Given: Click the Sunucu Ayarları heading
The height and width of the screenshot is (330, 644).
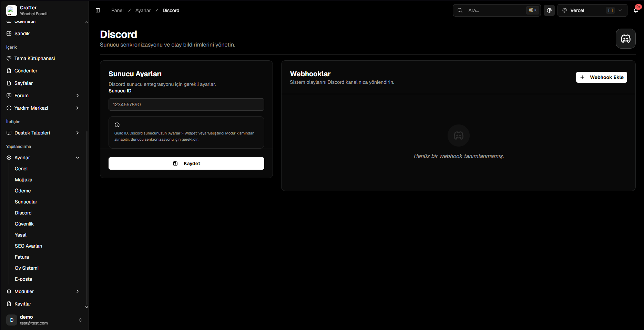Looking at the screenshot, I should click(135, 74).
